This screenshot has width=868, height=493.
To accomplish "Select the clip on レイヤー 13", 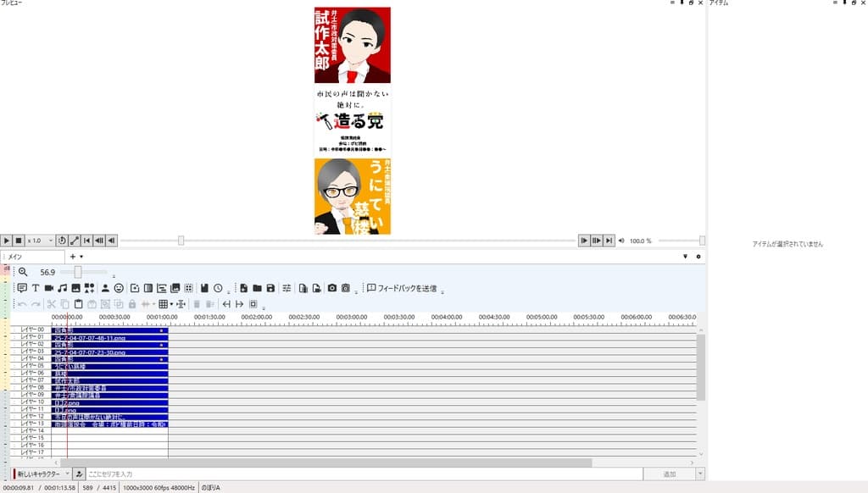I will click(109, 424).
